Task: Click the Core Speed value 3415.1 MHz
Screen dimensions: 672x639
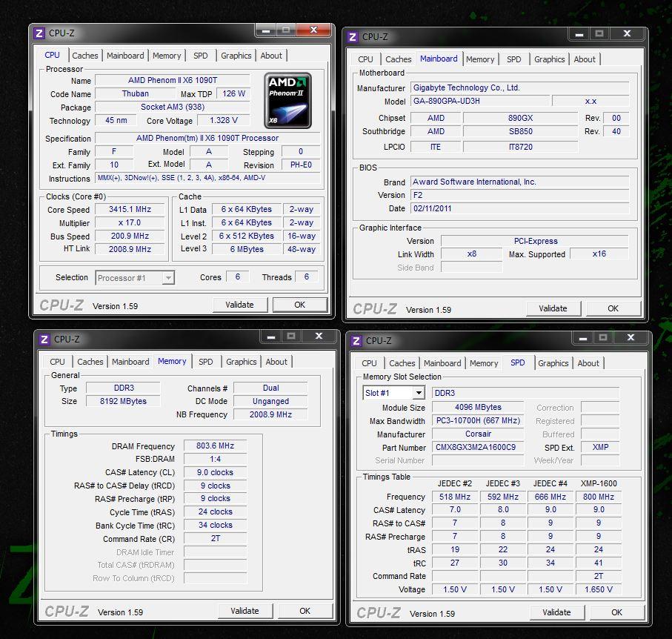Action: pos(130,209)
